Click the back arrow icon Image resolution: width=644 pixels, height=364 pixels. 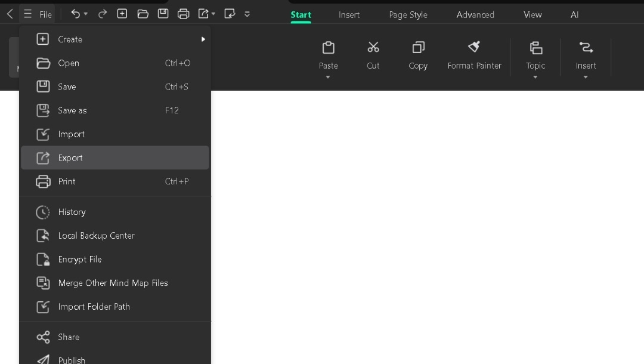[x=10, y=14]
